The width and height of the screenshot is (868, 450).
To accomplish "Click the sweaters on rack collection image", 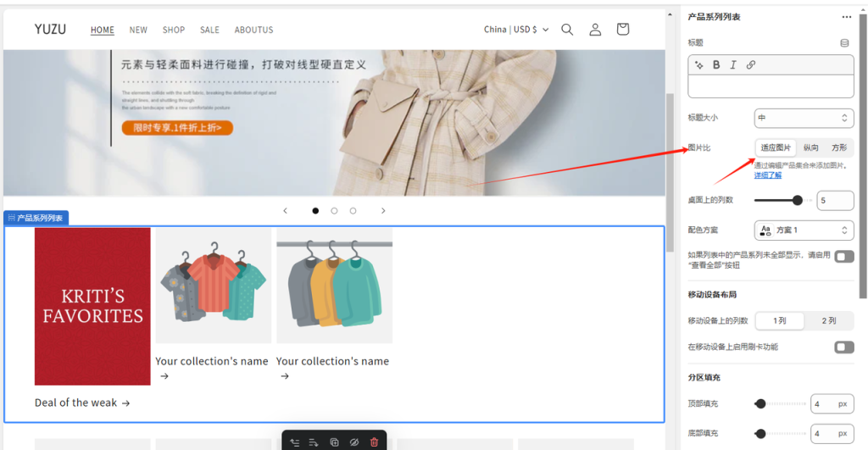I will click(x=334, y=286).
